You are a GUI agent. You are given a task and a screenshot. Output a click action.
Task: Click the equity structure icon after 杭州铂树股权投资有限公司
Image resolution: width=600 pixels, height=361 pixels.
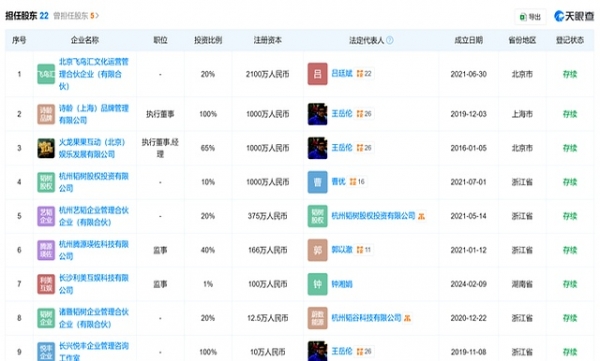(x=421, y=216)
